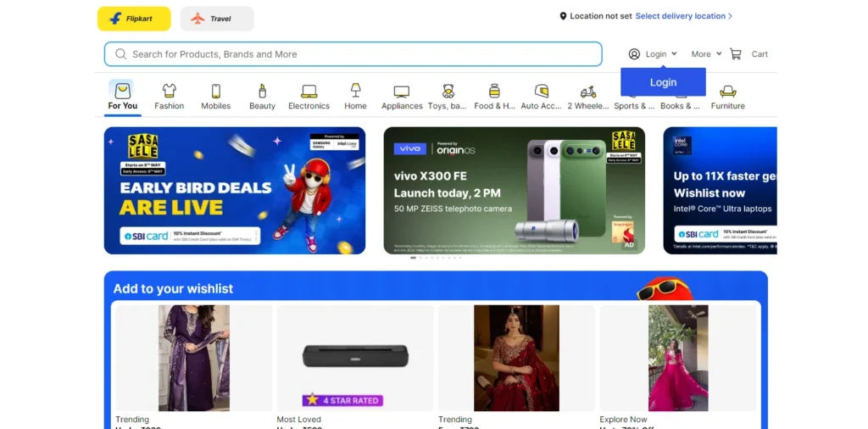868x429 pixels.
Task: Open the Travel tab with airplane icon
Action: point(217,19)
